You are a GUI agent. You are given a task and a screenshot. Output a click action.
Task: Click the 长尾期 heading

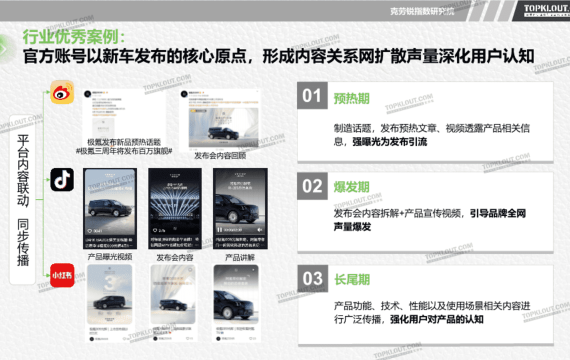[x=352, y=279]
